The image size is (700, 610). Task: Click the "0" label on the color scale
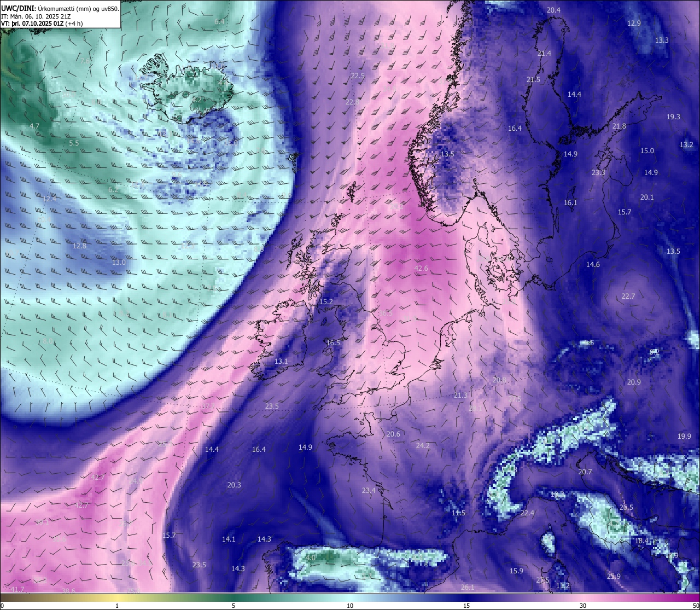point(2,606)
